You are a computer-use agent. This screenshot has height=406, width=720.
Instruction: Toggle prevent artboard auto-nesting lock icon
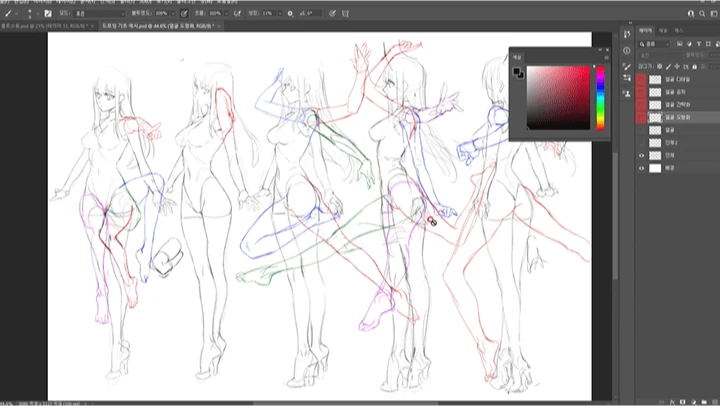pyautogui.click(x=686, y=67)
